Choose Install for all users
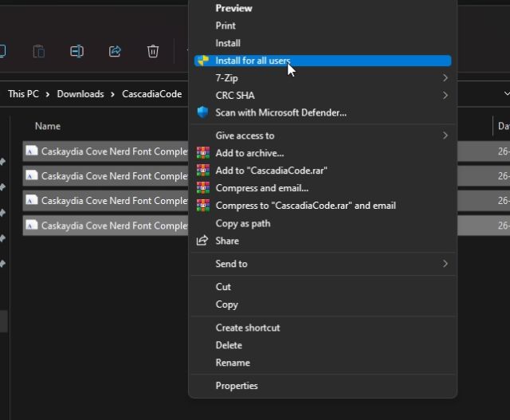510x420 pixels. [x=252, y=61]
